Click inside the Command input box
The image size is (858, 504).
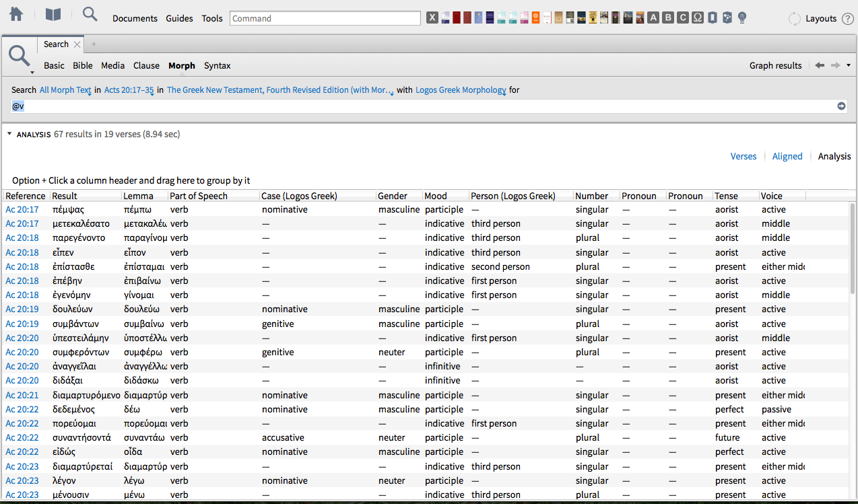point(325,18)
